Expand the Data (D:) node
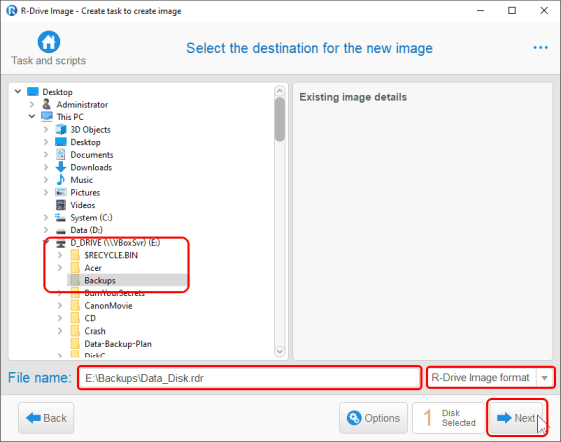This screenshot has width=561, height=442. (46, 230)
